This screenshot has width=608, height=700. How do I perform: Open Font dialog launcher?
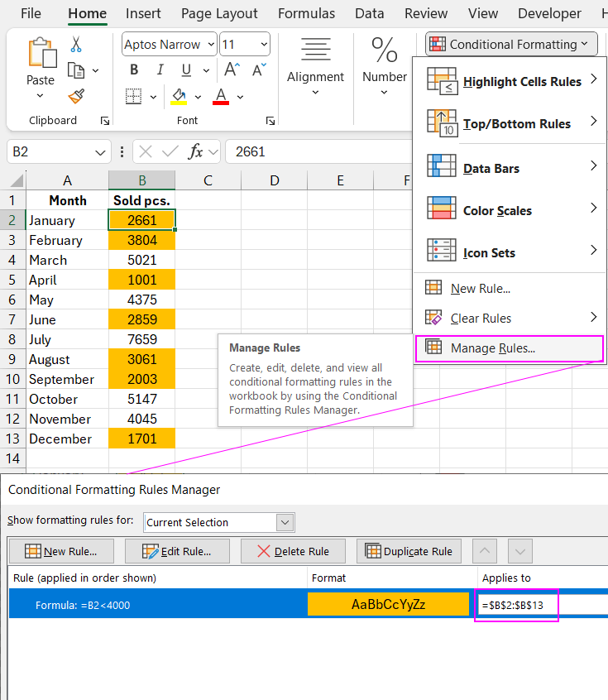coord(270,121)
